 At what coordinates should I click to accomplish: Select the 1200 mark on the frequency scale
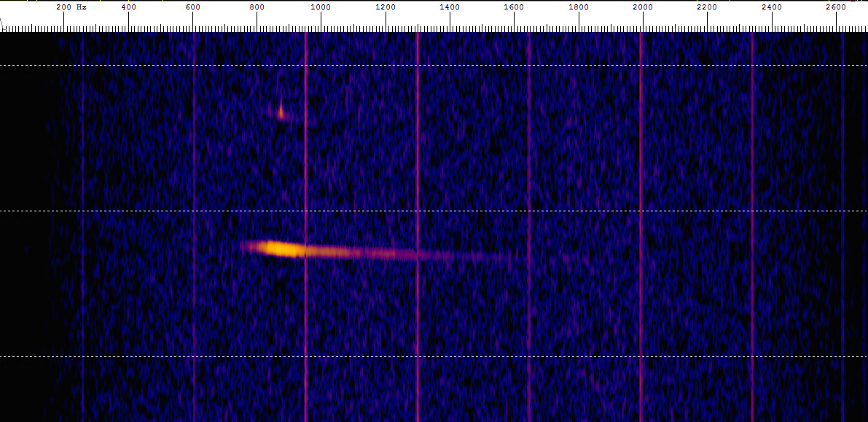(x=386, y=7)
